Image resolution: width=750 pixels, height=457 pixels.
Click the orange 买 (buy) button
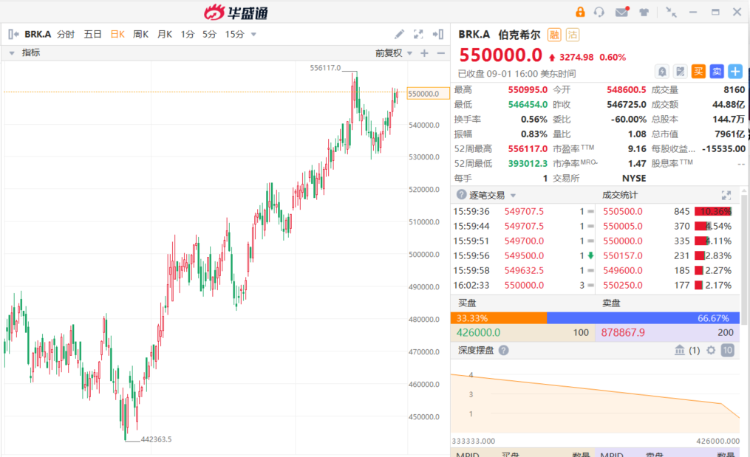pyautogui.click(x=699, y=71)
